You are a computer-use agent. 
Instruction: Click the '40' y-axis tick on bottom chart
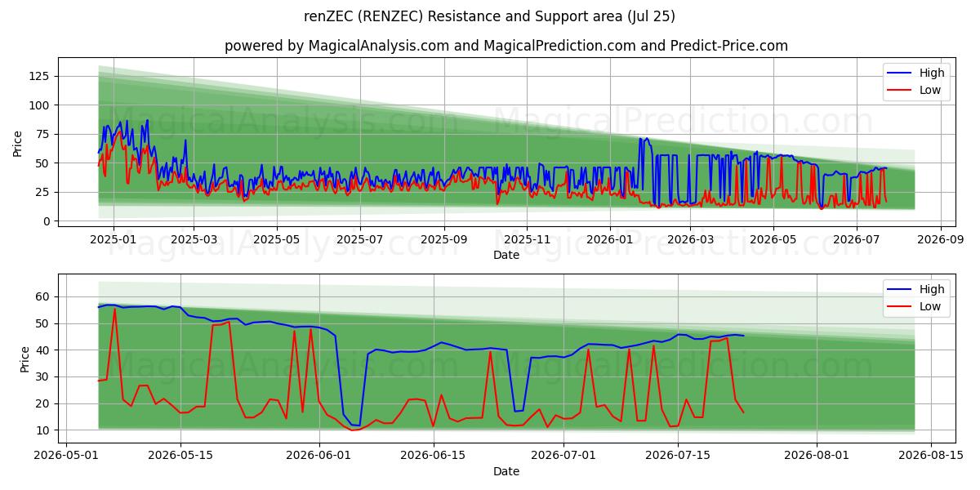pos(44,350)
